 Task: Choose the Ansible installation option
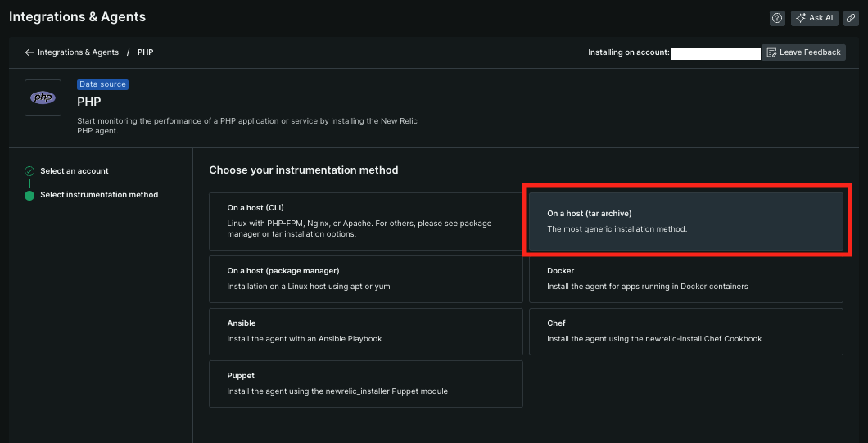coord(366,331)
